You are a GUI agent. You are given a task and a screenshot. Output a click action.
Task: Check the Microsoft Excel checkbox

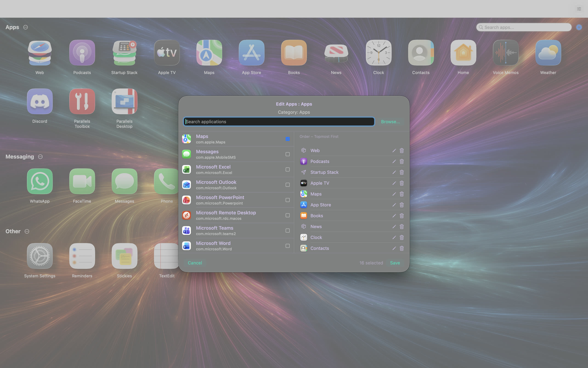point(287,170)
